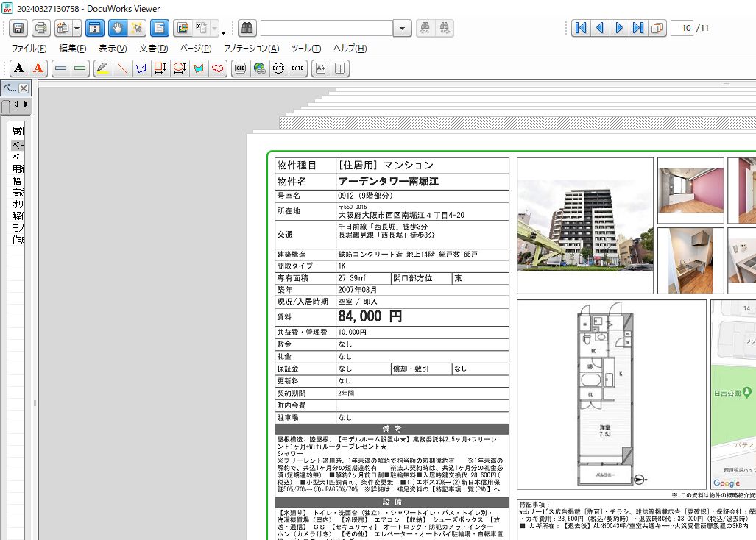Click the OLE annotation icon

240,68
